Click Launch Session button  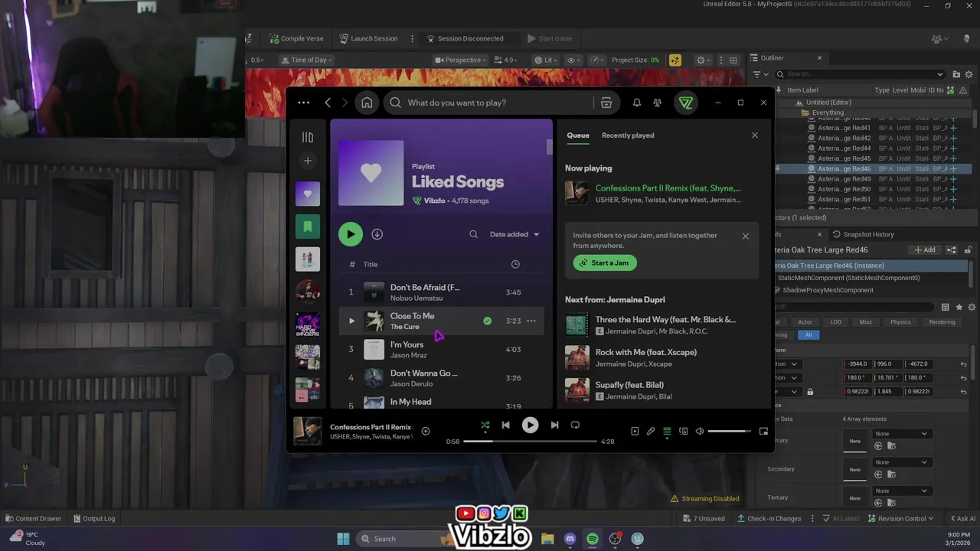pos(368,38)
